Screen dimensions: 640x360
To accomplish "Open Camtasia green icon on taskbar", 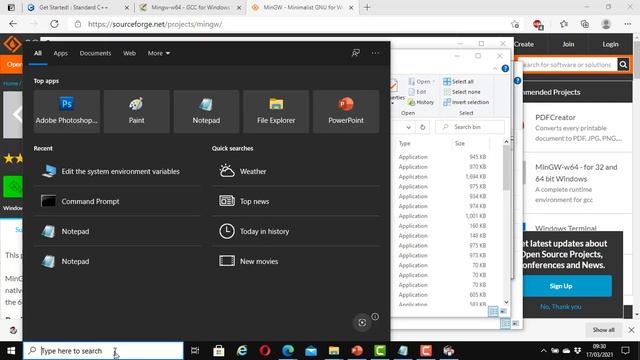I will click(x=380, y=351).
